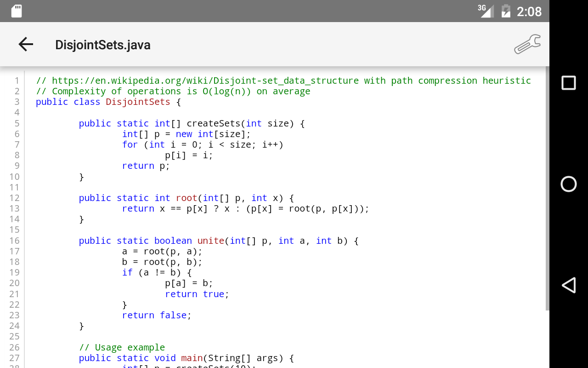Open the wrench settings tool
588x368 pixels.
pyautogui.click(x=527, y=44)
